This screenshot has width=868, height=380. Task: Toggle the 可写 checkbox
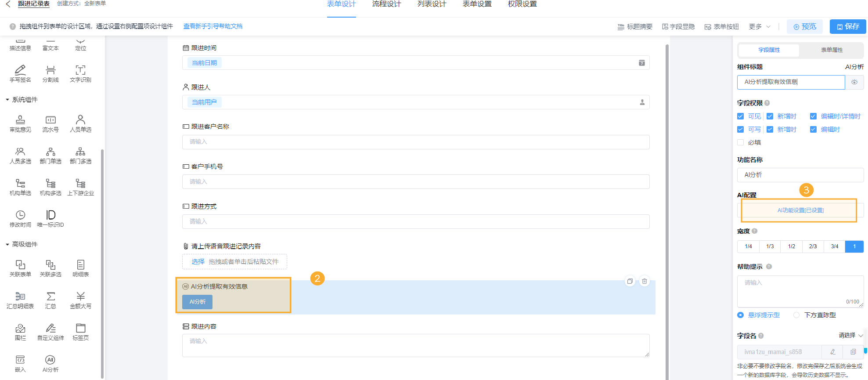click(x=741, y=130)
